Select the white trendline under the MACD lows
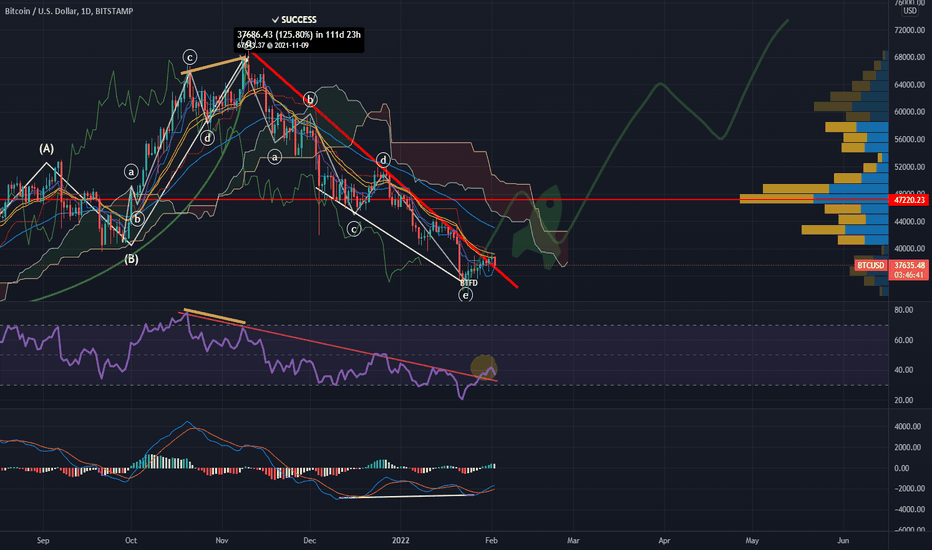This screenshot has width=932, height=550. coord(407,496)
